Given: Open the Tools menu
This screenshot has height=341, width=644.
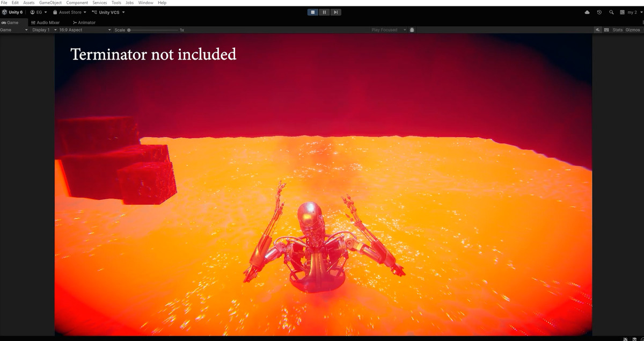Looking at the screenshot, I should pyautogui.click(x=116, y=3).
